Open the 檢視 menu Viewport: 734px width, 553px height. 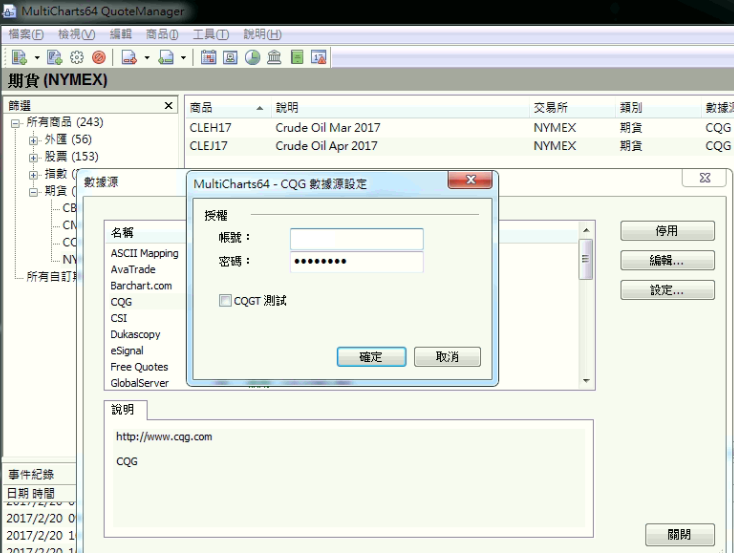coord(76,34)
